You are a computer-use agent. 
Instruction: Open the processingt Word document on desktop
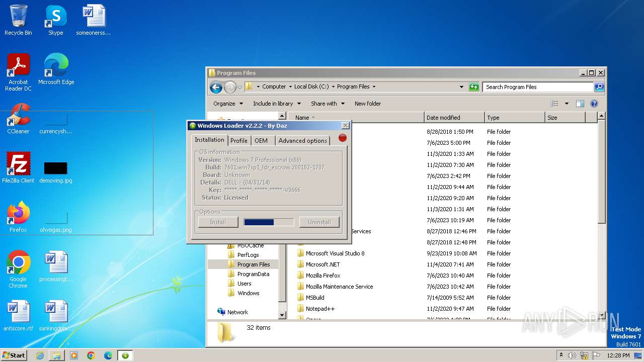[55, 266]
